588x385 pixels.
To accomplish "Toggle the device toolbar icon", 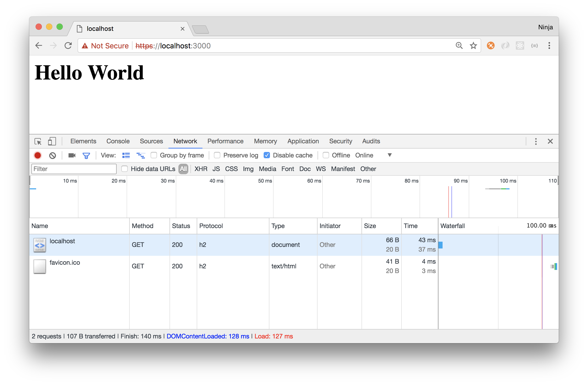I will (52, 141).
